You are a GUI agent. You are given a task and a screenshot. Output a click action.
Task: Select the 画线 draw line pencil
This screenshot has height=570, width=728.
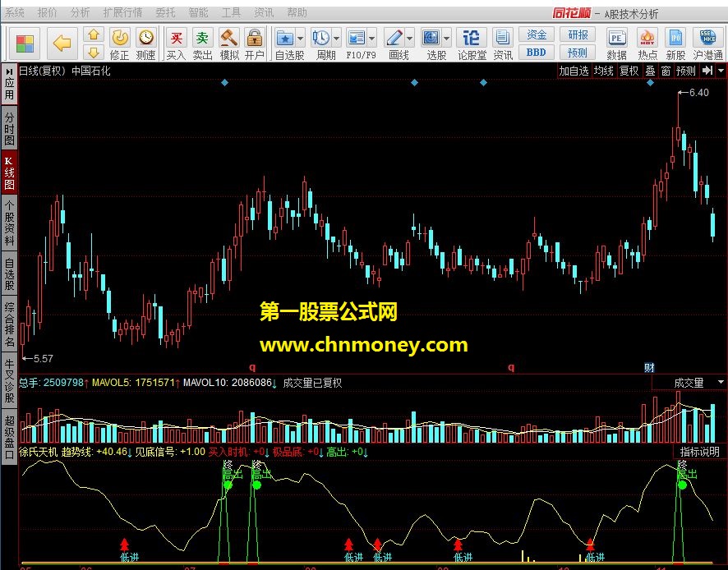[394, 38]
